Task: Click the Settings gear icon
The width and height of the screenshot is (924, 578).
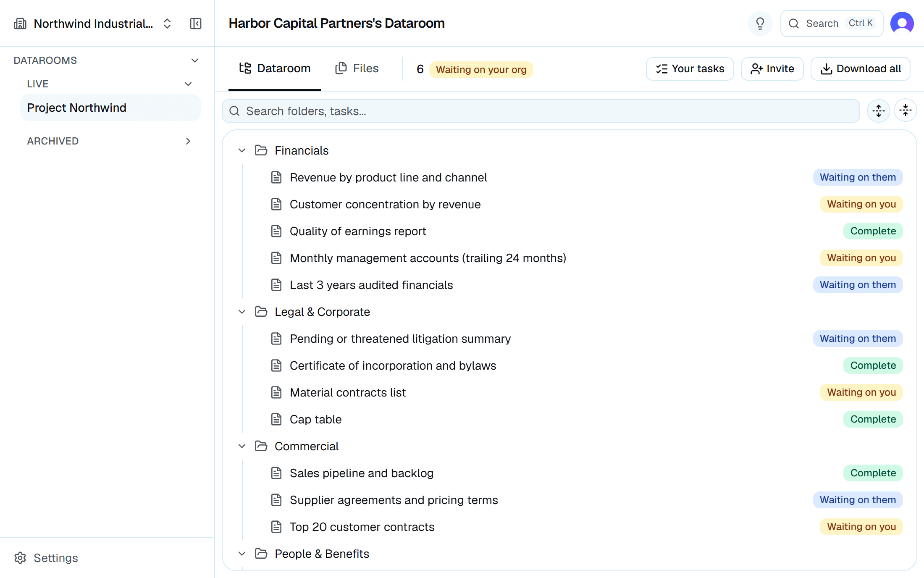Action: pos(20,558)
